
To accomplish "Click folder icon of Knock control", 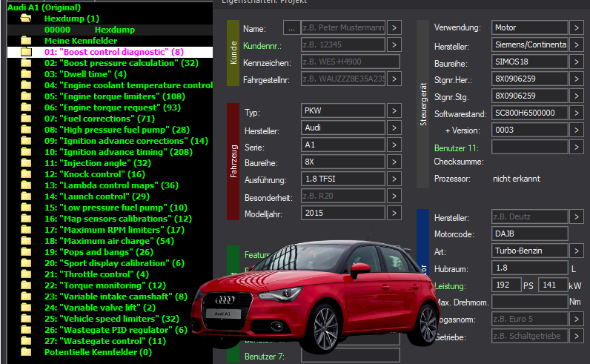I will pos(26,174).
